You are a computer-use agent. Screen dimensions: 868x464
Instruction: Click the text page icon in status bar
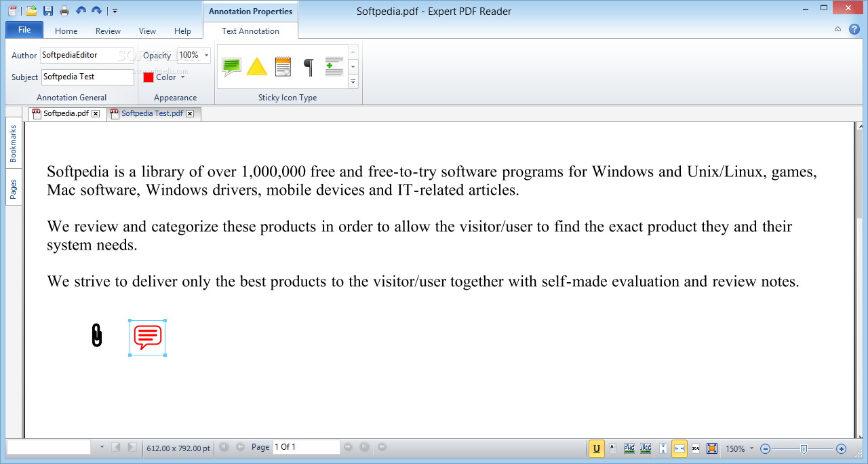click(613, 448)
